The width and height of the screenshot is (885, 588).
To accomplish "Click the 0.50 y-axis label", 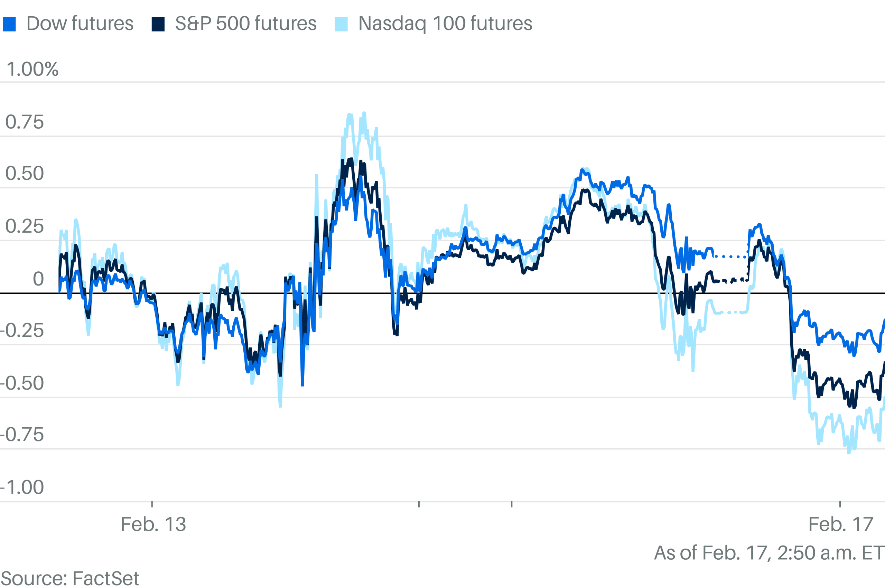I will point(25,174).
